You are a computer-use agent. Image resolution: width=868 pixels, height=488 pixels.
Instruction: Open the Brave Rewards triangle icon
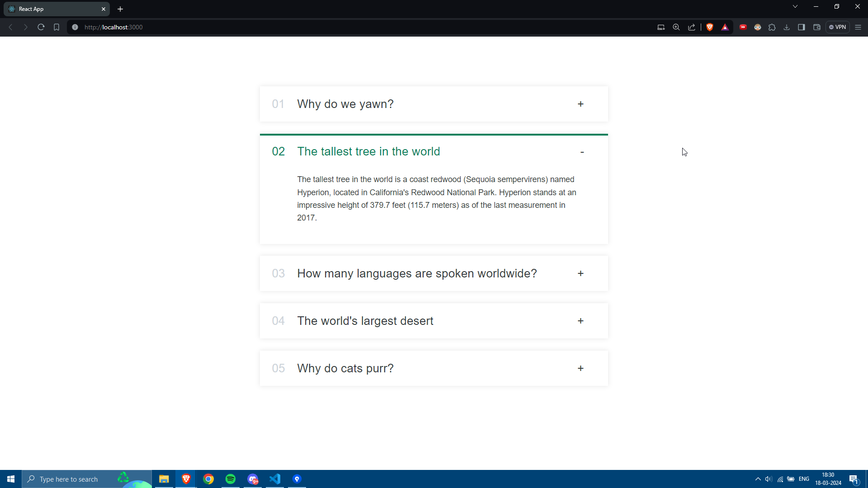(725, 27)
